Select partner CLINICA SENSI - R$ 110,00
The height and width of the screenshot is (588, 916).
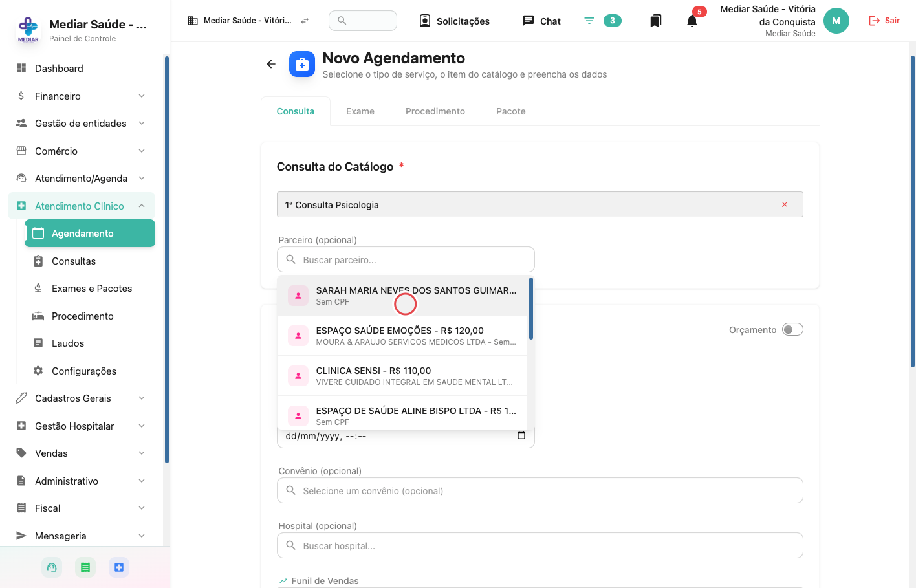(x=402, y=376)
